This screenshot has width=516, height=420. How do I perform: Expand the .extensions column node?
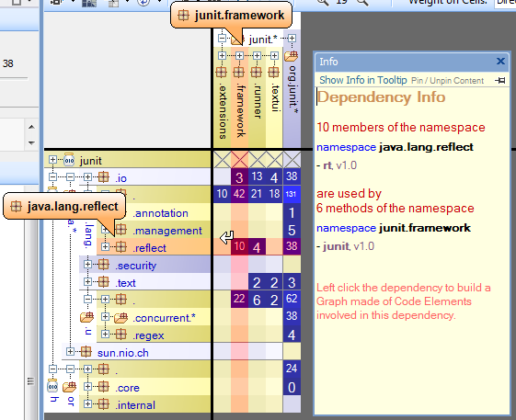pyautogui.click(x=223, y=55)
